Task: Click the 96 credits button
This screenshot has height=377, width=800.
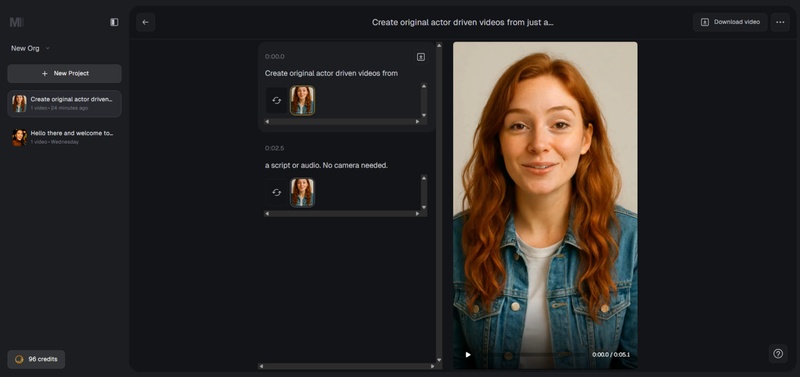Action: tap(36, 359)
